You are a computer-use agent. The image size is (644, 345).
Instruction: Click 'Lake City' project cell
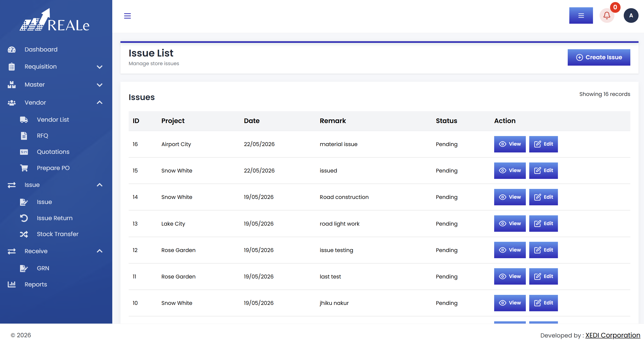pos(173,224)
